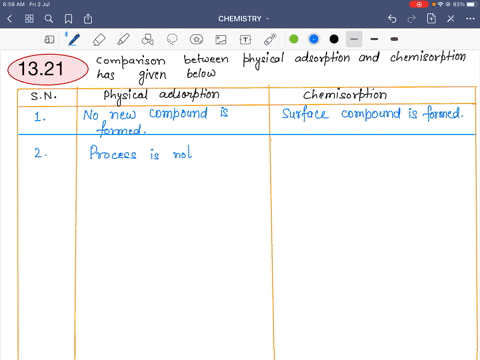Image resolution: width=480 pixels, height=360 pixels.
Task: Open the Elements sticker tool
Action: click(x=196, y=39)
